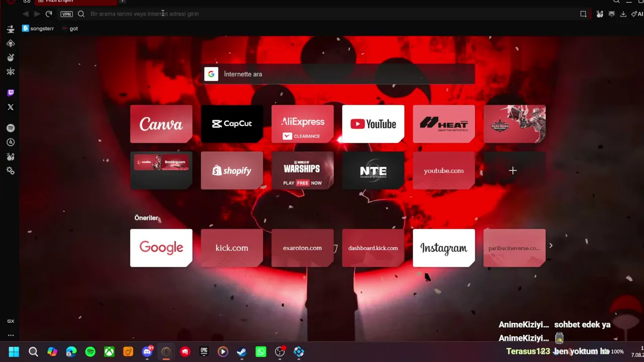Reload the page with the refresh icon

49,14
